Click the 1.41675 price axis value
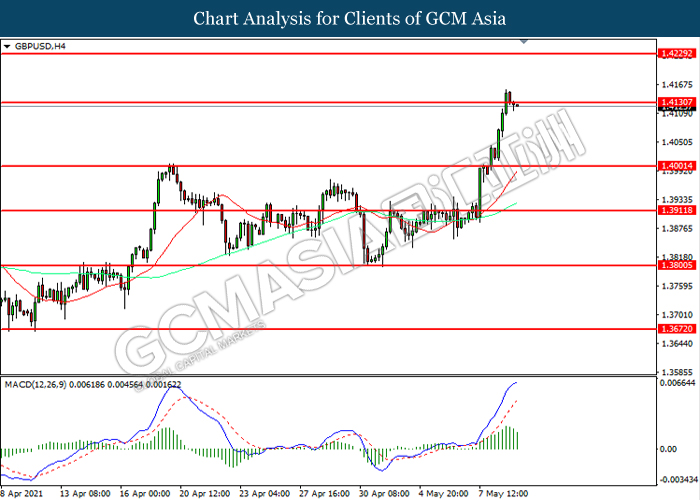Screen dimensions: 700x500 pos(677,85)
